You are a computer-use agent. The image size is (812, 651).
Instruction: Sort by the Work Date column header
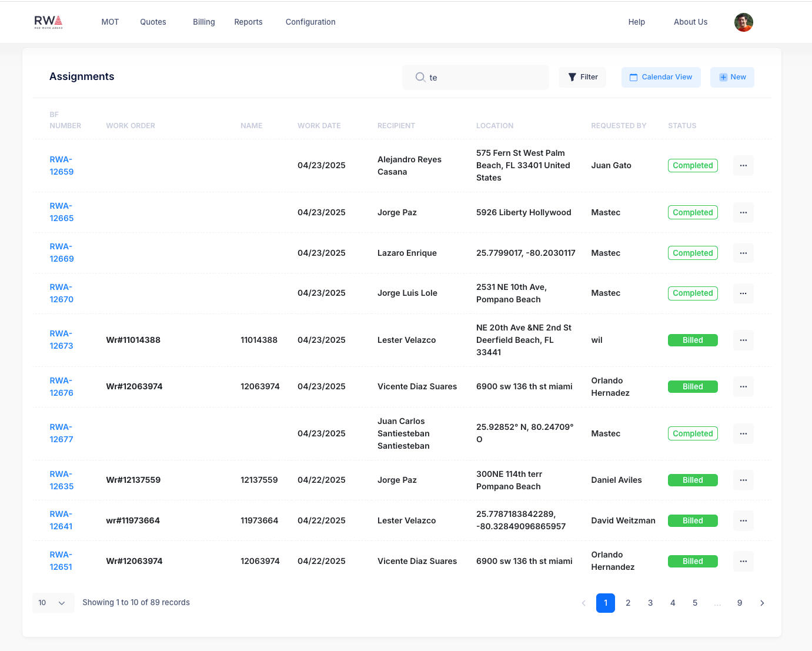pos(319,126)
